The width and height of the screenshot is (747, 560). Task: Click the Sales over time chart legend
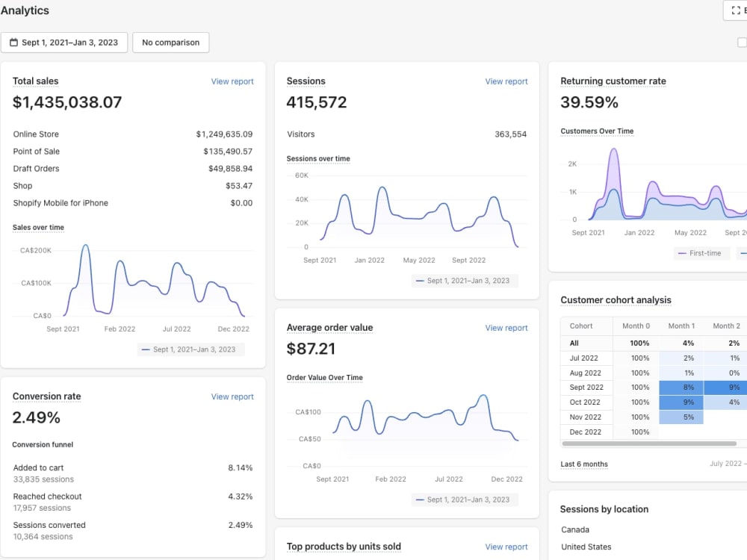(190, 349)
